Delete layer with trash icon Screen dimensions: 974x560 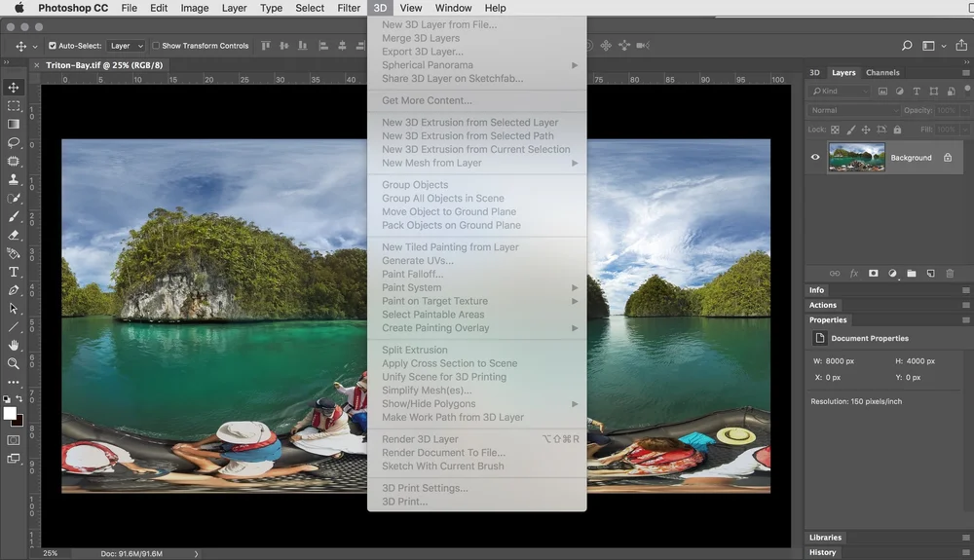(950, 273)
